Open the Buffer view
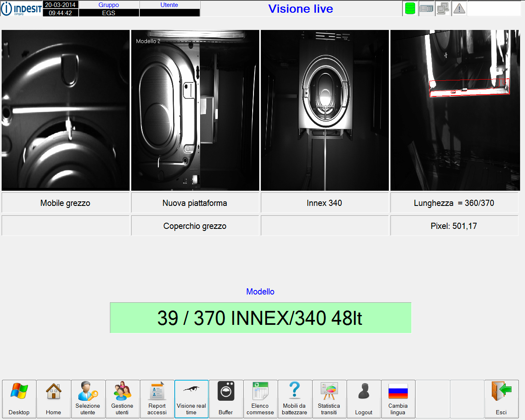This screenshot has height=420, width=525. pyautogui.click(x=226, y=399)
